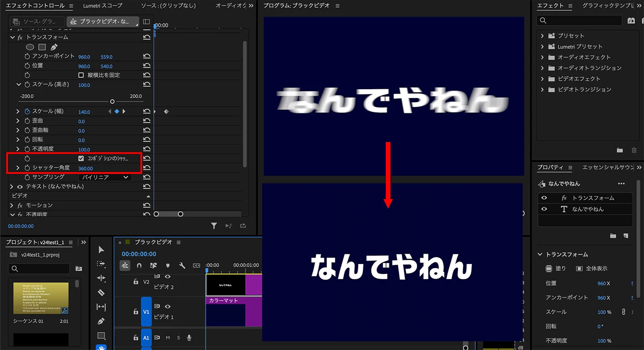Expand the プリセット folder
Screen dimensions: 644x350
[542, 35]
